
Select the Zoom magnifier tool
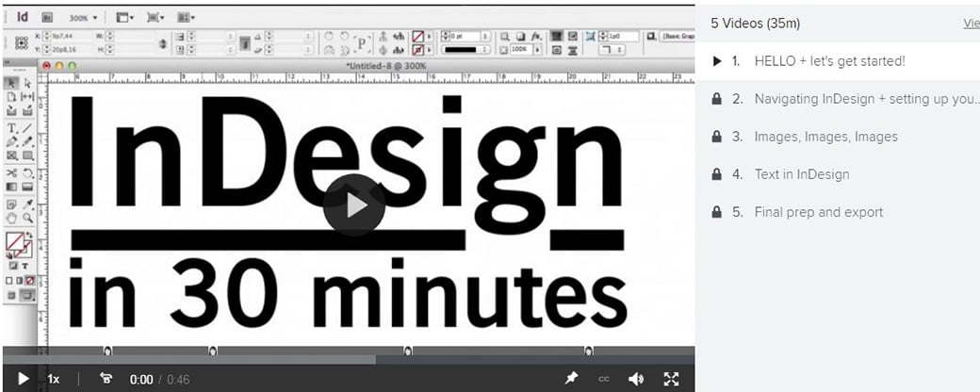point(27,218)
